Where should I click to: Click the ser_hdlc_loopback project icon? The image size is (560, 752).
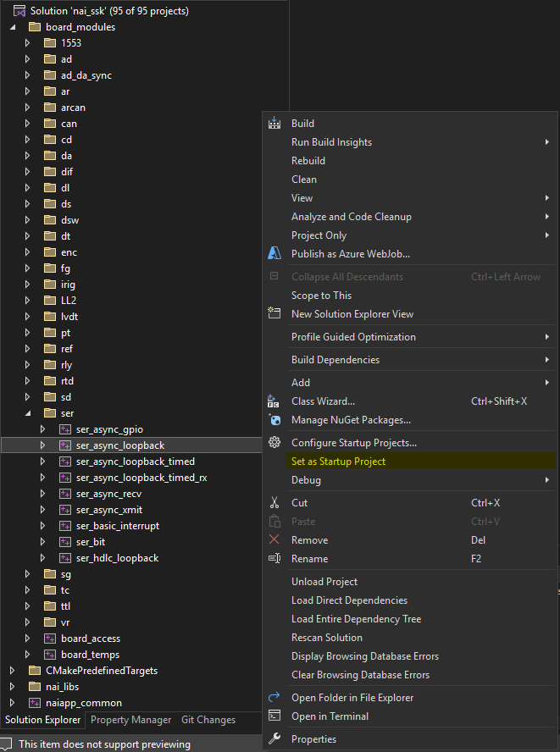[x=65, y=558]
